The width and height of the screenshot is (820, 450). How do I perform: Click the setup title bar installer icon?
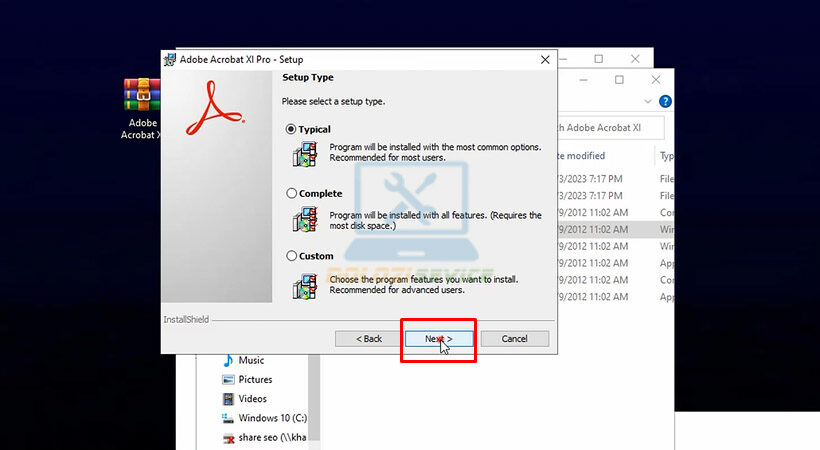171,59
